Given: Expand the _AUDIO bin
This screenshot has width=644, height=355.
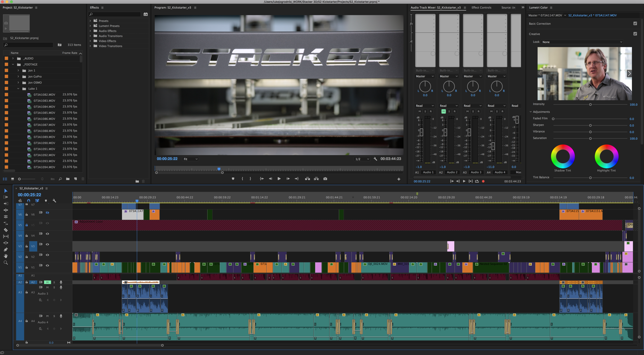Looking at the screenshot, I should tap(13, 59).
